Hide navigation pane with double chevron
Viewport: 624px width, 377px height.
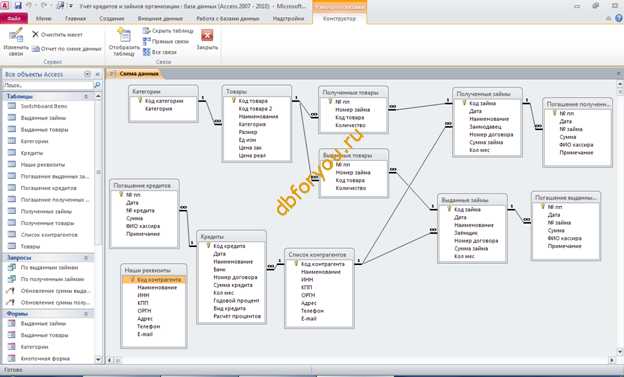(98, 74)
